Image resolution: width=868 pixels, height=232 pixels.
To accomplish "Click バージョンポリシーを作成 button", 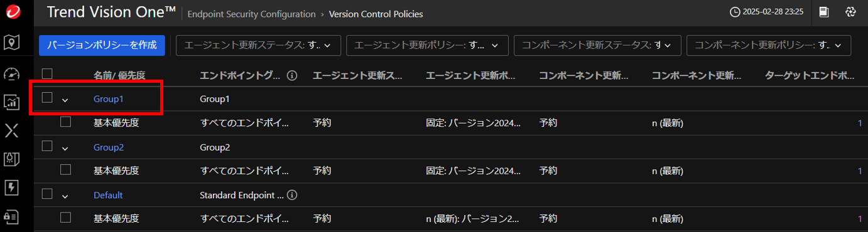I will point(102,45).
